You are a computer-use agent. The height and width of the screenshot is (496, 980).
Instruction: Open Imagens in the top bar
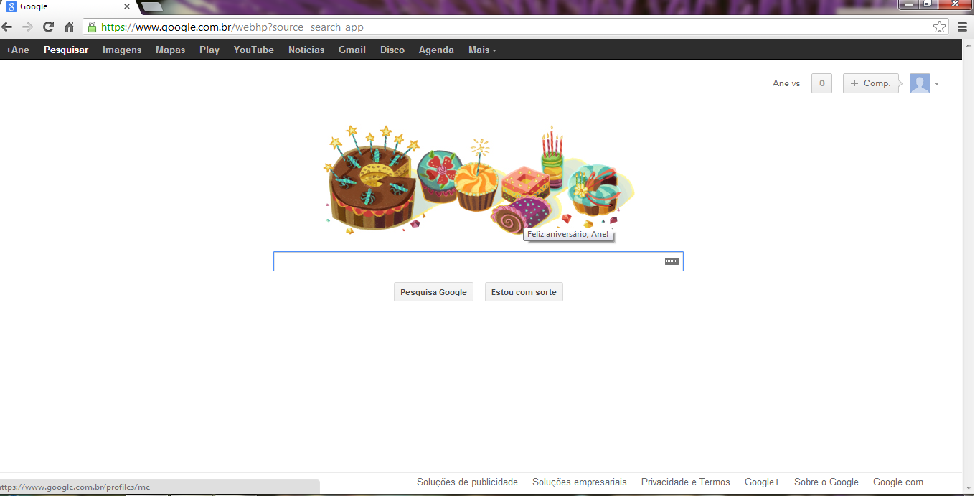click(x=122, y=50)
